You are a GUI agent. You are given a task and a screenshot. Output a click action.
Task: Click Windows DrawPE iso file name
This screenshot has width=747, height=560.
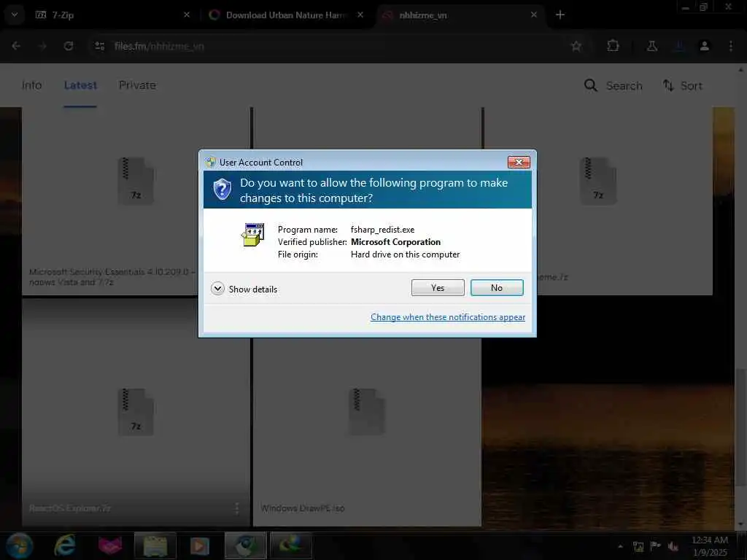pyautogui.click(x=303, y=508)
